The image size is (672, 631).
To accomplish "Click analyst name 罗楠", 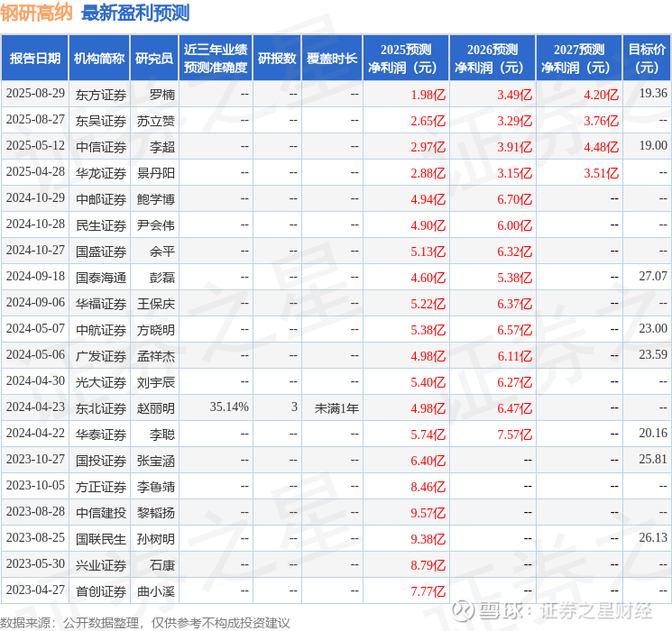I will pos(162,95).
